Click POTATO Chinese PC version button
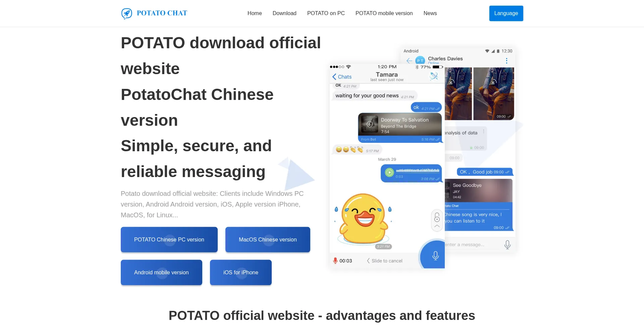Image resolution: width=644 pixels, height=333 pixels. 169,239
